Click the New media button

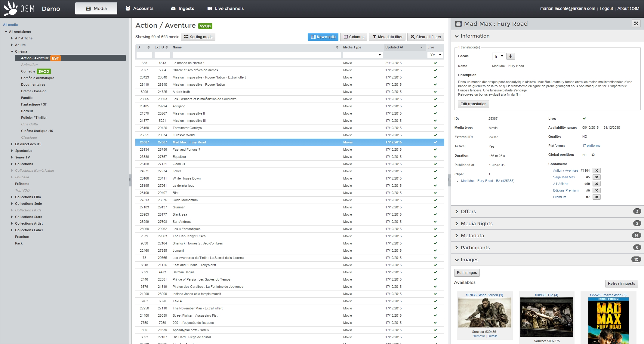(323, 37)
